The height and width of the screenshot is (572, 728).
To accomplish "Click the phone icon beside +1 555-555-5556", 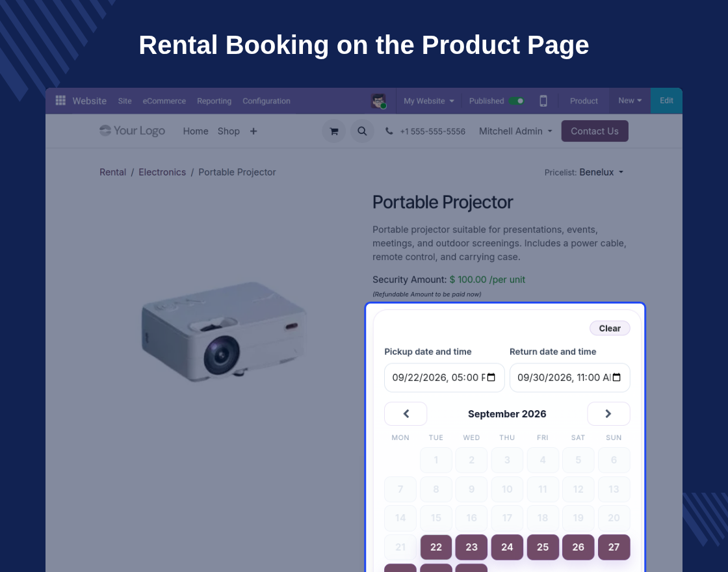I will [x=389, y=131].
